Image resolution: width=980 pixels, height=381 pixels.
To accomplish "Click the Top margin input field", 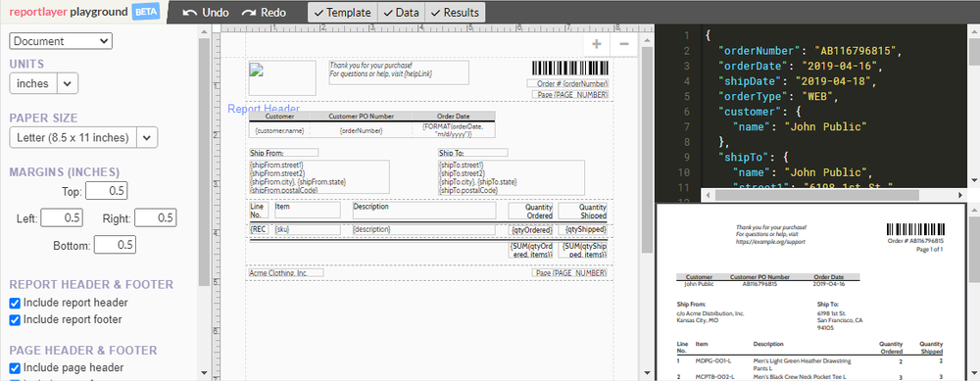I will (106, 191).
